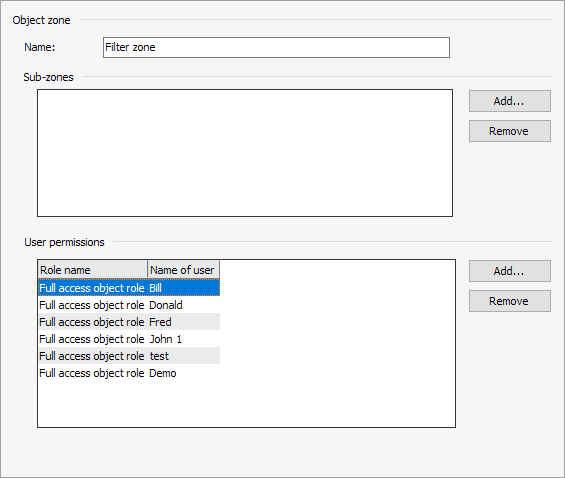Image resolution: width=565 pixels, height=478 pixels.
Task: Click Full access object role for Donald
Action: coord(92,305)
